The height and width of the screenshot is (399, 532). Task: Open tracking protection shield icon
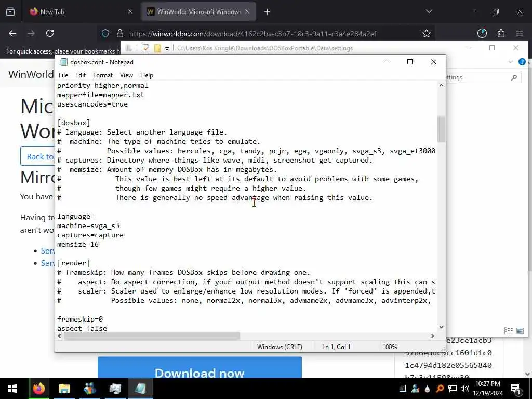click(105, 33)
